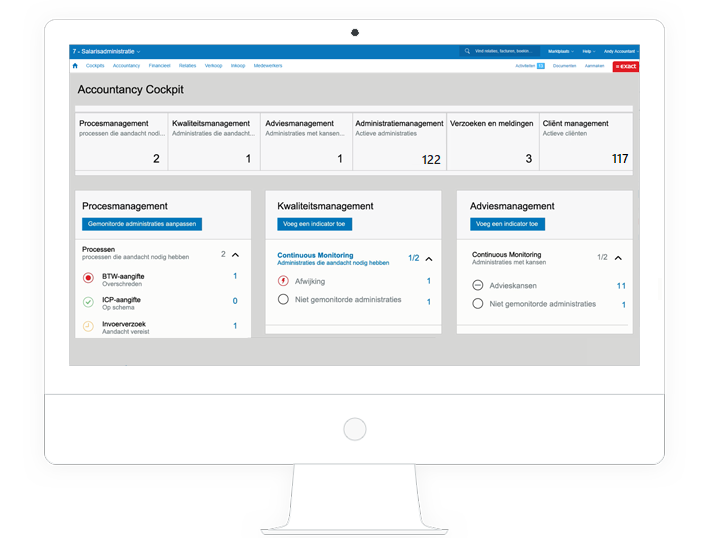The height and width of the screenshot is (538, 708).
Task: Open the Administratiemanagement tile showing 122
Action: (399, 142)
